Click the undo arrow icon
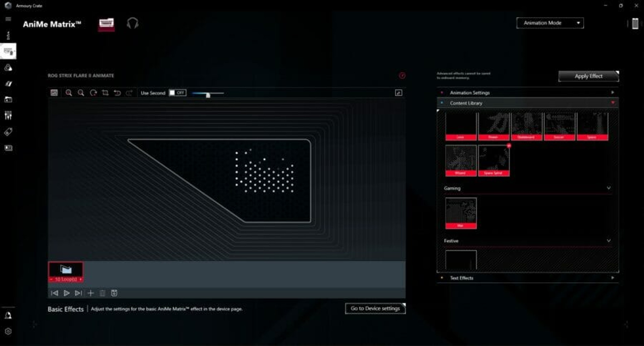Screen dimensions: 644x346 (117, 93)
